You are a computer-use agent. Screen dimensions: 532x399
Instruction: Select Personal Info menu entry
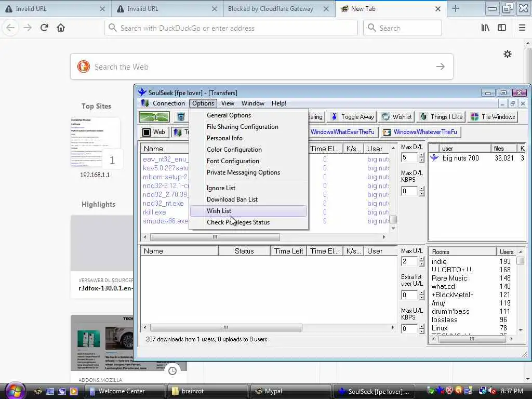(x=224, y=138)
